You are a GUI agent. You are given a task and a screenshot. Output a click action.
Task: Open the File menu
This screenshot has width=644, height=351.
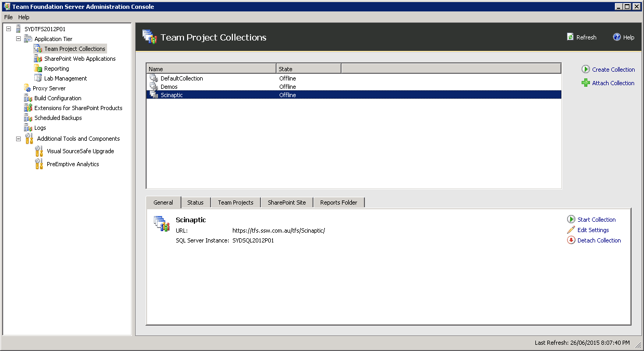pyautogui.click(x=8, y=17)
